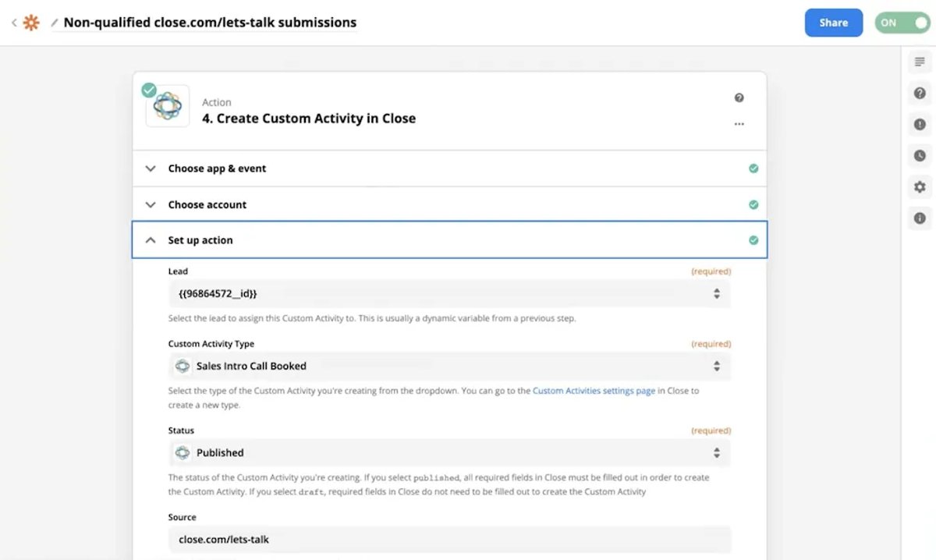The height and width of the screenshot is (560, 936).
Task: Click the Set up action green checkmark
Action: tap(753, 240)
